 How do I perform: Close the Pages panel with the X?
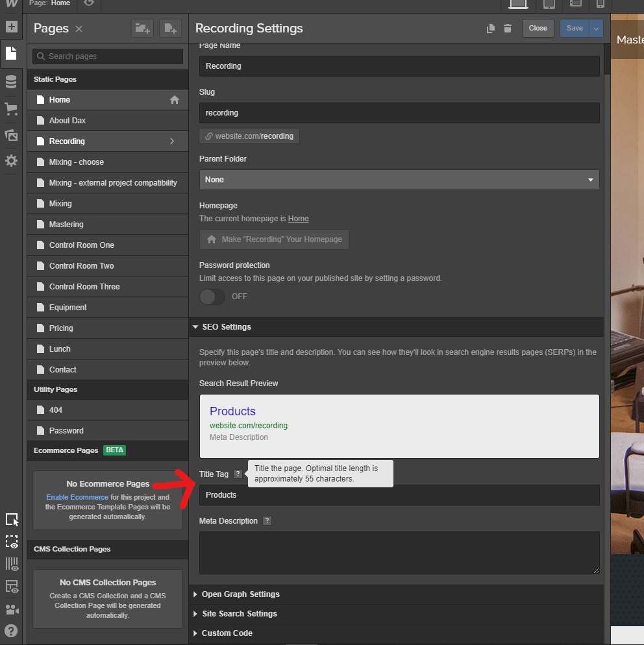pos(79,29)
